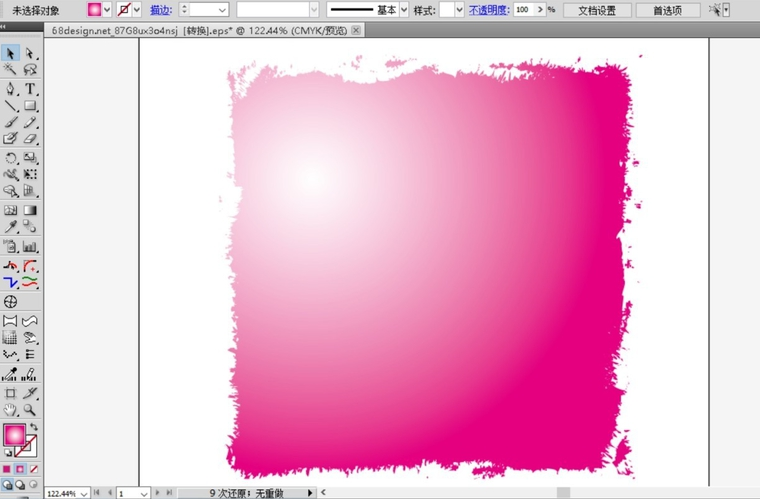The image size is (760, 499).
Task: Enable Draw Inside mode
Action: (33, 484)
